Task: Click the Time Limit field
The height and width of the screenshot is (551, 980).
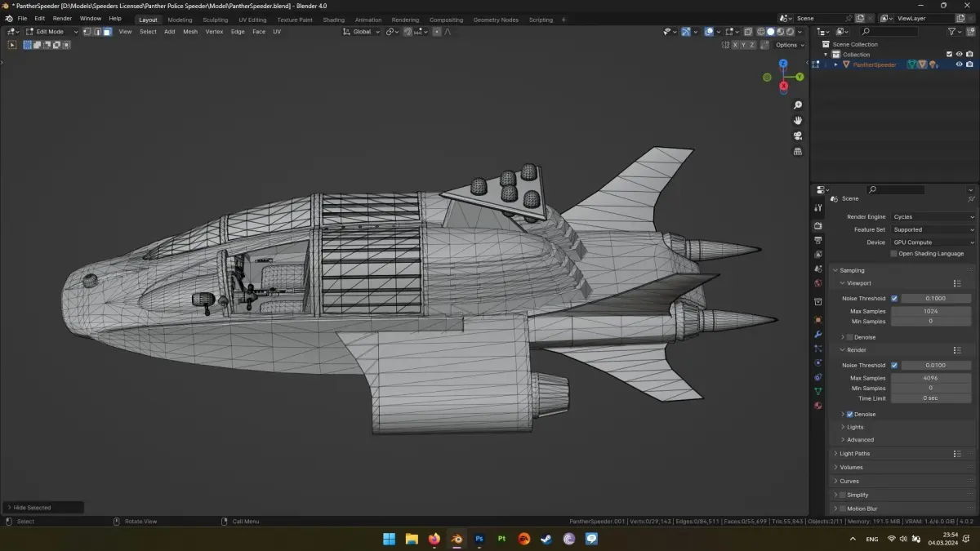Action: 930,398
